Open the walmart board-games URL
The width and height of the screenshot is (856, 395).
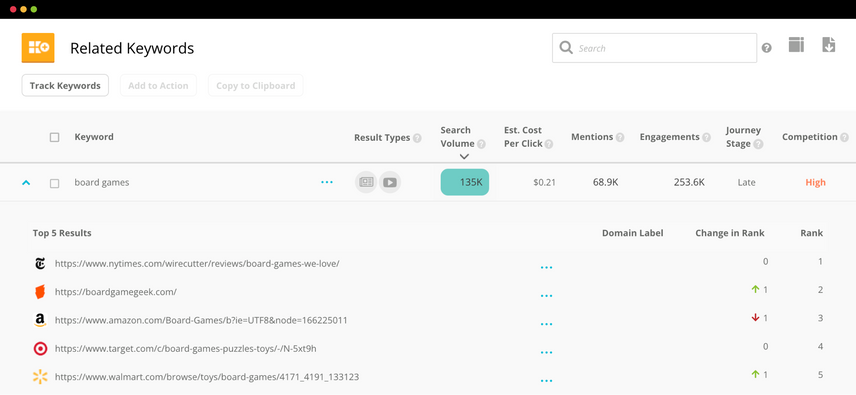click(207, 377)
